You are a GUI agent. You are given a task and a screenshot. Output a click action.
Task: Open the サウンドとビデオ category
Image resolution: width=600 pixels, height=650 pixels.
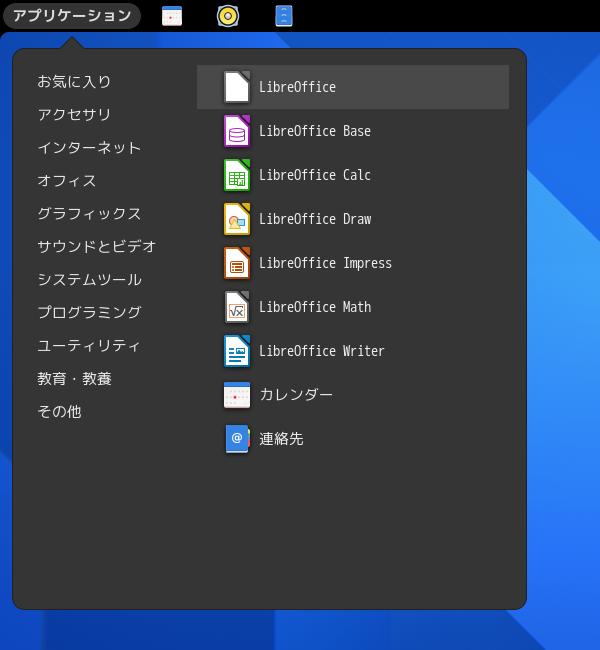97,247
